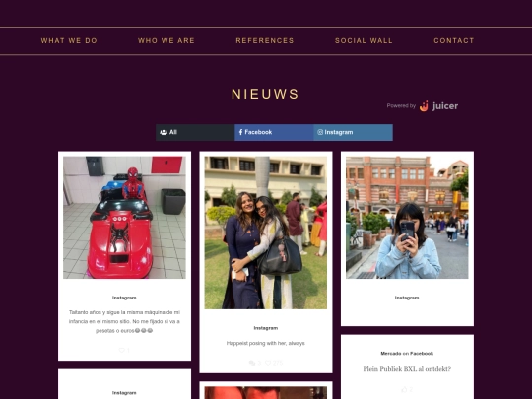This screenshot has width=532, height=399.
Task: Select Social Wall navigation item
Action: pyautogui.click(x=364, y=40)
